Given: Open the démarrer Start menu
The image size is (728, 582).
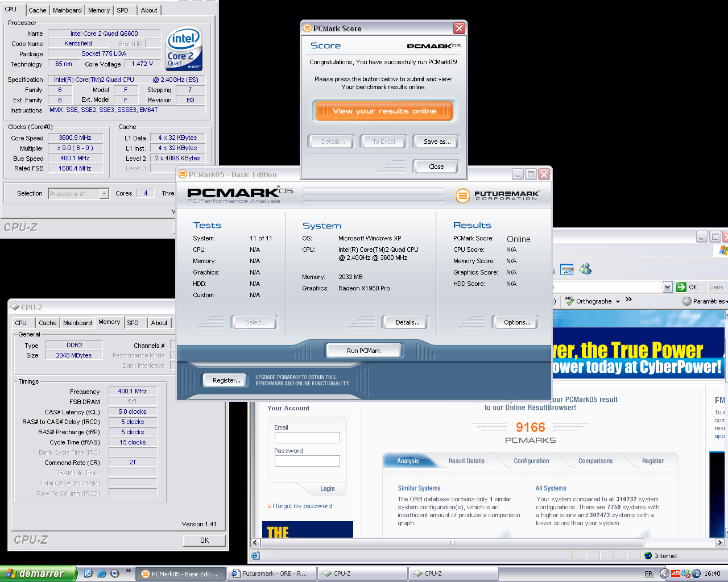Looking at the screenshot, I should click(38, 573).
